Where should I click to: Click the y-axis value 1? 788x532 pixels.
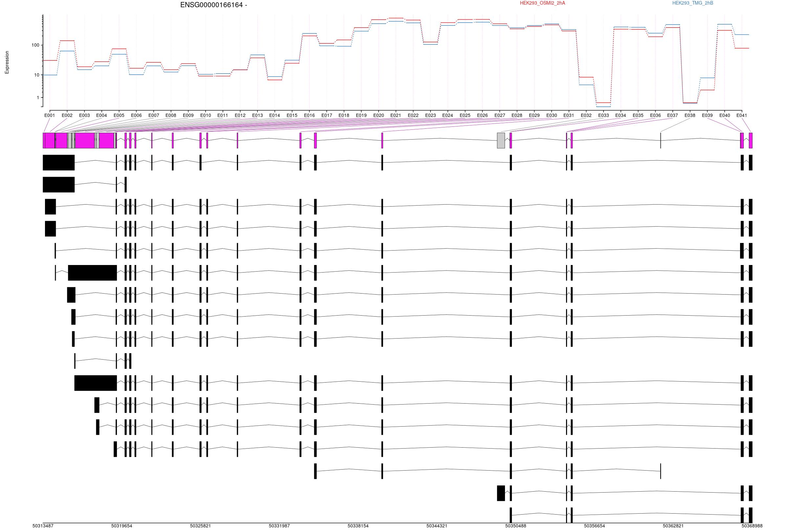pos(38,98)
